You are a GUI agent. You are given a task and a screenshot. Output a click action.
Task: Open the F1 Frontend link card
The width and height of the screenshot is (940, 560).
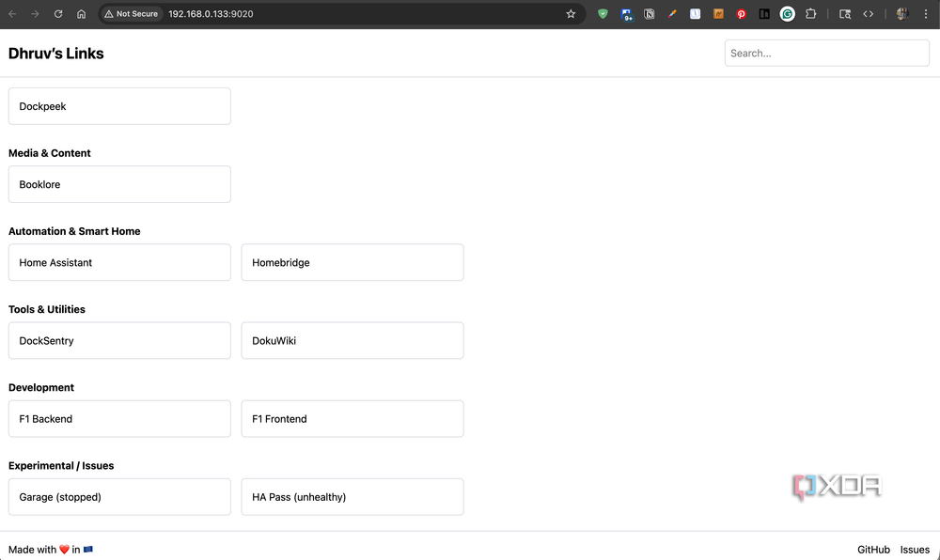tap(352, 419)
